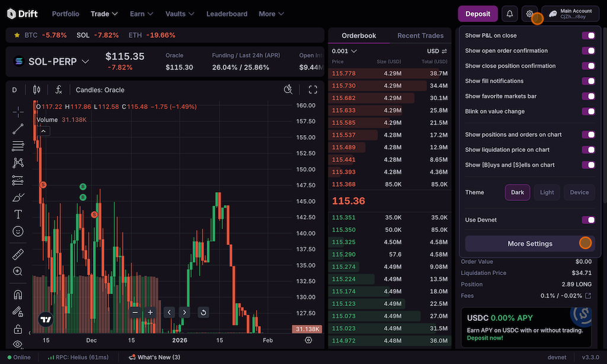Viewport: 607px width, 364px height.
Task: Click the settings gear icon
Action: click(530, 14)
